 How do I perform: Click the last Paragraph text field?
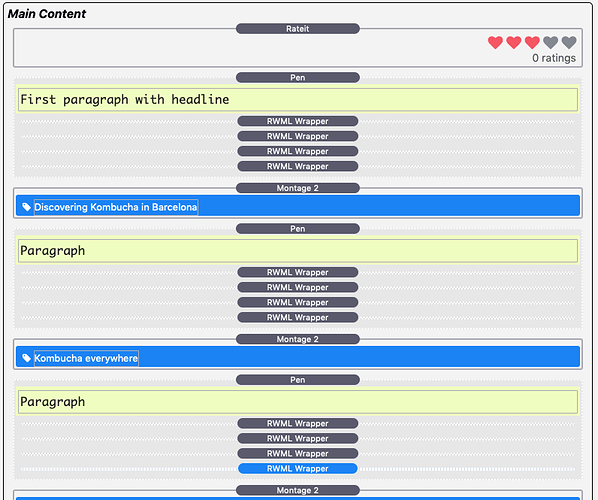(x=297, y=402)
